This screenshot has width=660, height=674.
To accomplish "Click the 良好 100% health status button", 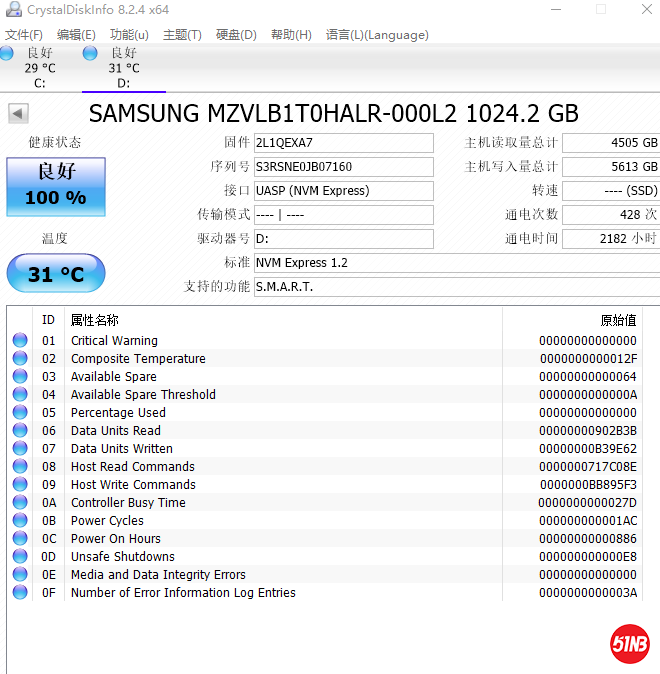I will tap(56, 186).
